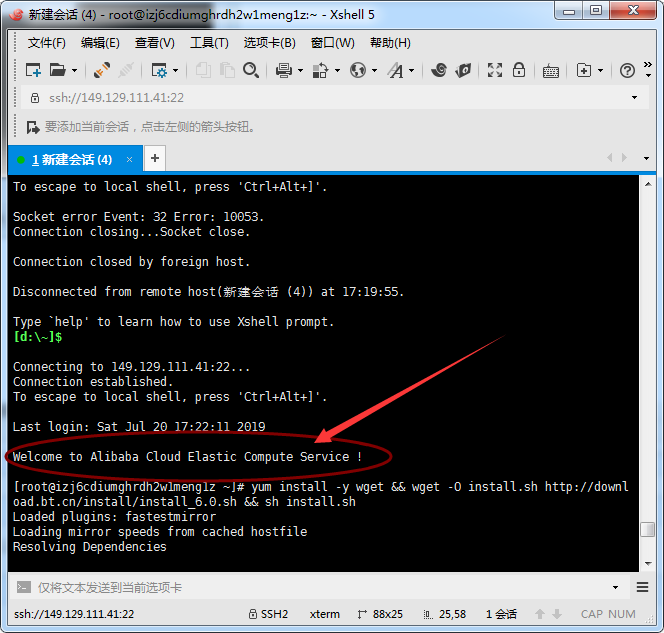Screen dimensions: 664x633
Task: Open the font settings dropdown arrow
Action: (411, 70)
